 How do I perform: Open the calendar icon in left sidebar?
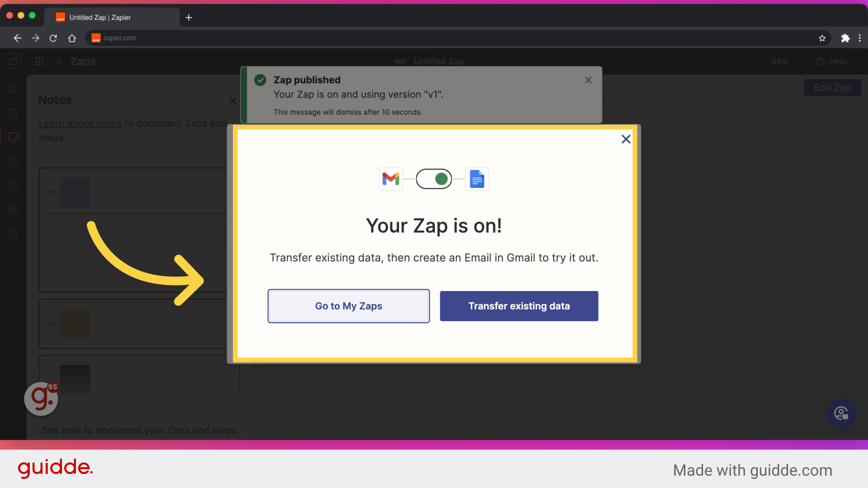(13, 161)
